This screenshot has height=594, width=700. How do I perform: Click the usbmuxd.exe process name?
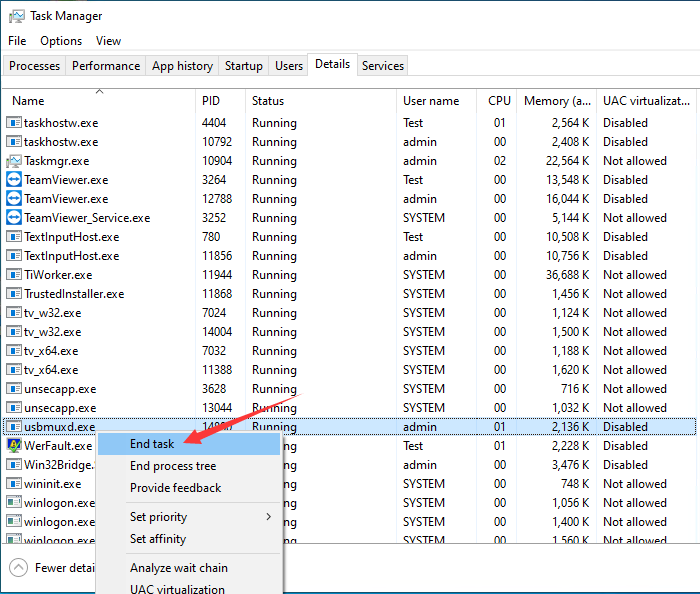click(x=60, y=427)
